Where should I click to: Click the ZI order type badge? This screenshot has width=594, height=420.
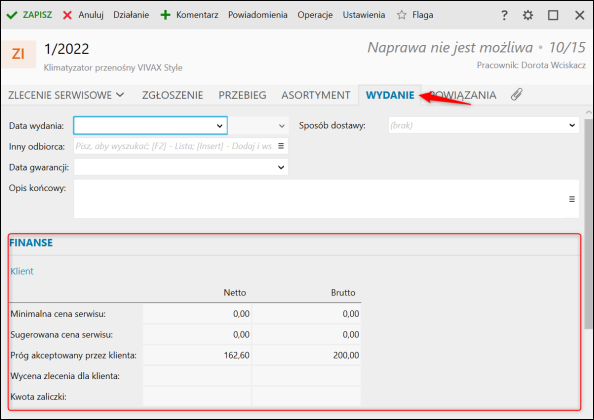click(18, 54)
